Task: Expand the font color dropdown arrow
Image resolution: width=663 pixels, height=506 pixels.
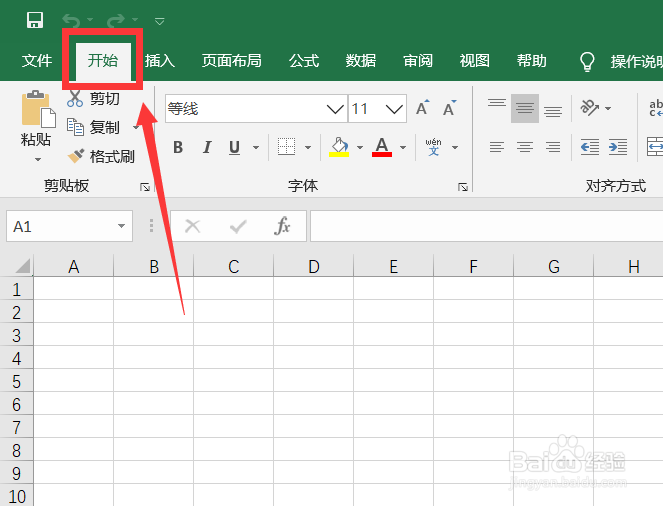Action: coord(403,148)
